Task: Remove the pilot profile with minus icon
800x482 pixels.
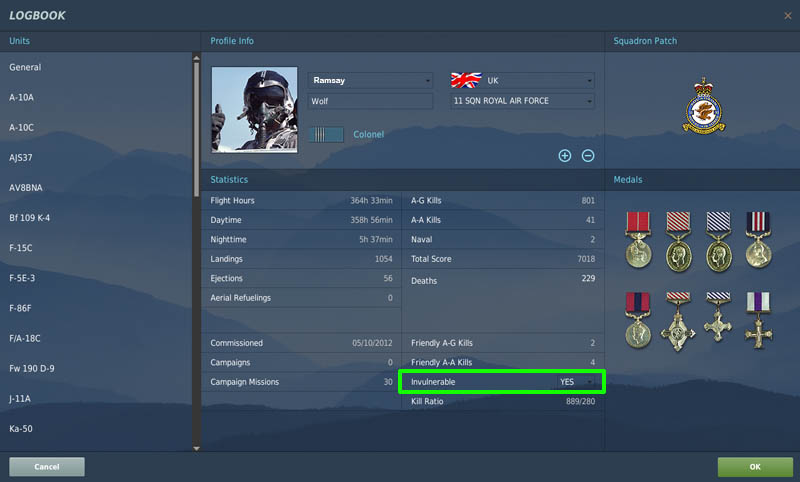Action: pyautogui.click(x=588, y=156)
